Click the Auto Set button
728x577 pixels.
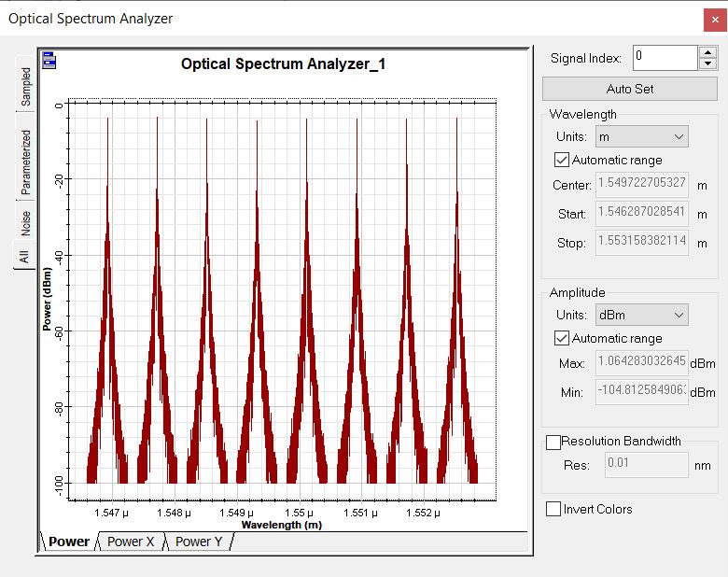pos(630,89)
